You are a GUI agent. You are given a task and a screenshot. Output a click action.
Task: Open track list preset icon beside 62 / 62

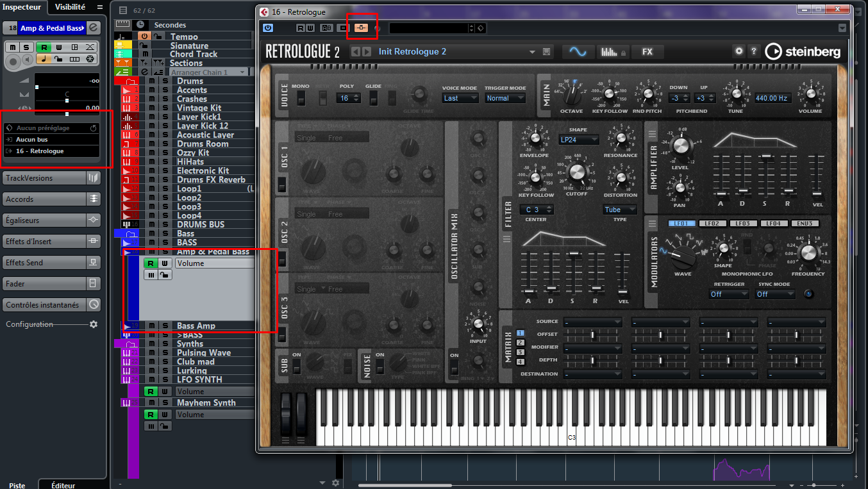coord(123,11)
